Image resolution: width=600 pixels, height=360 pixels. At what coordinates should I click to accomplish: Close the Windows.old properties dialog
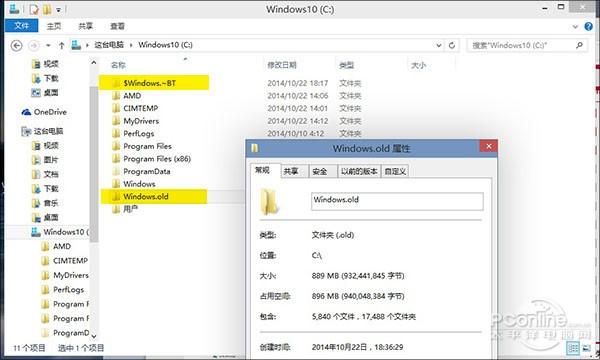coord(489,146)
